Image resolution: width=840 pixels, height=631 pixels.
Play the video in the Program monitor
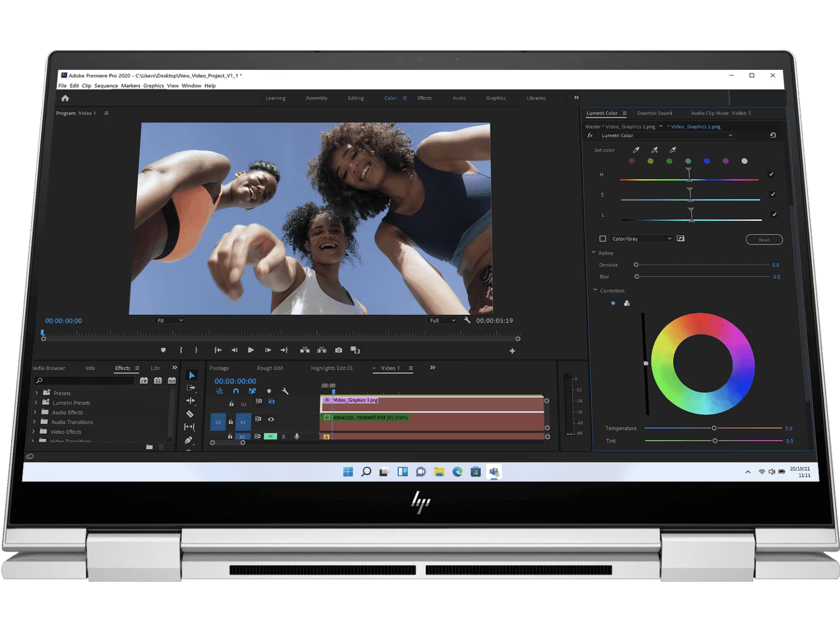point(251,350)
